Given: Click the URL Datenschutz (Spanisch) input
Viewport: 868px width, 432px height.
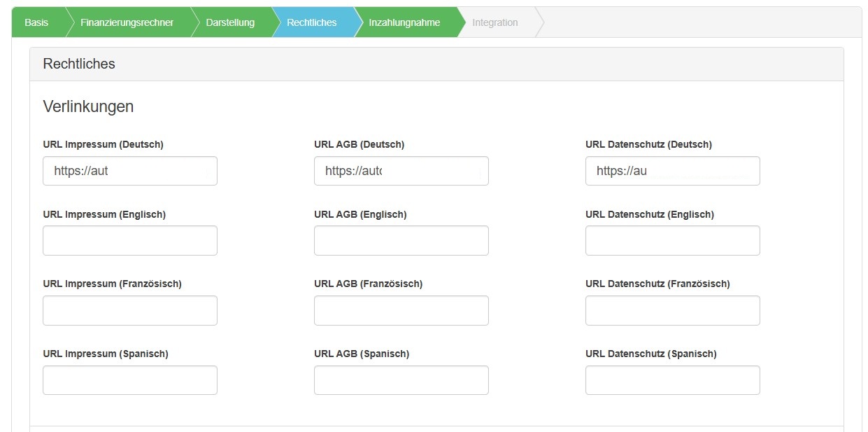Looking at the screenshot, I should pyautogui.click(x=672, y=380).
